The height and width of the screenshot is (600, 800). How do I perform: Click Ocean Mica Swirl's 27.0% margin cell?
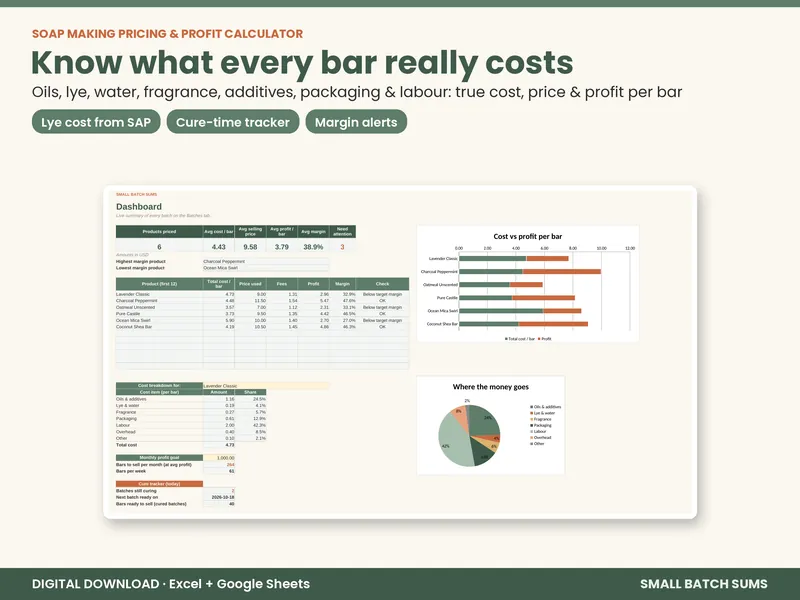click(343, 320)
